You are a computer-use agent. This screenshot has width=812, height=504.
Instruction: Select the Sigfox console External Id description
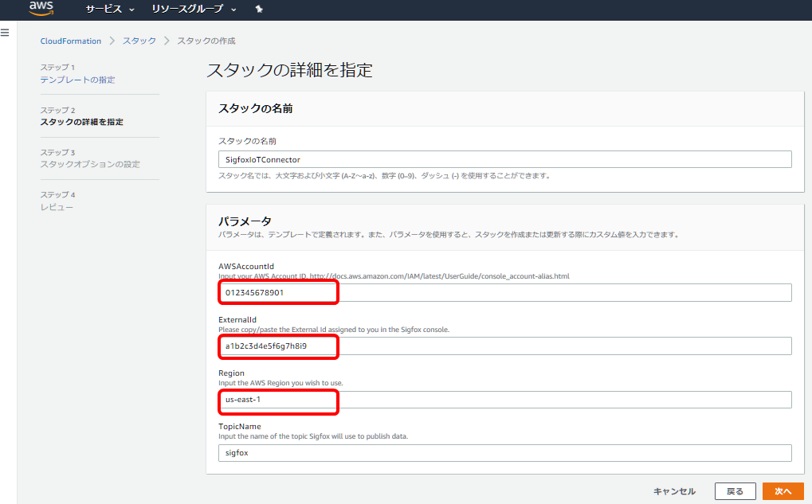click(334, 330)
